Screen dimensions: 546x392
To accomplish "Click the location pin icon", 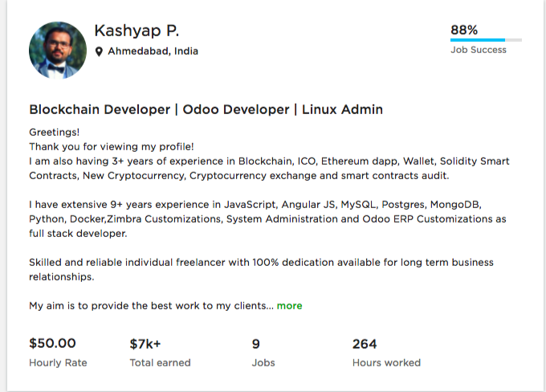I will click(x=99, y=51).
